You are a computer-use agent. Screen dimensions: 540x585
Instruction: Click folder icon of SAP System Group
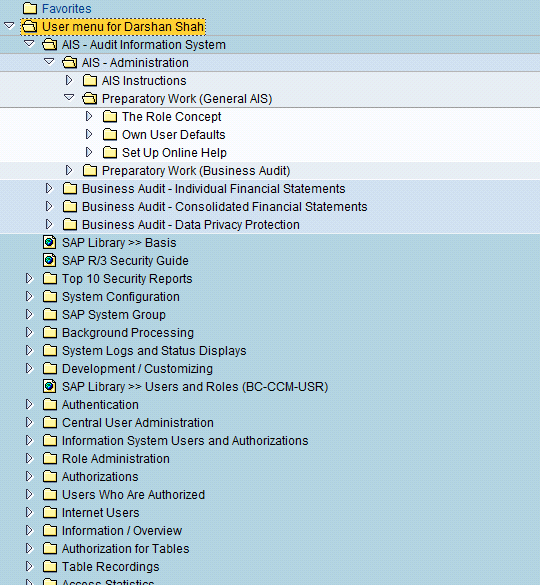coord(50,315)
